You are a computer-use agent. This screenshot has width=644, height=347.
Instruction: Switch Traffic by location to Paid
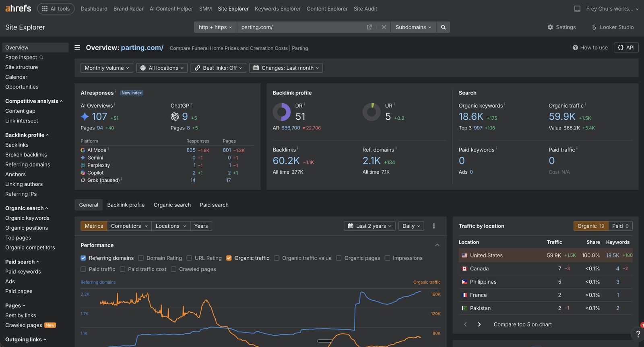[620, 226]
